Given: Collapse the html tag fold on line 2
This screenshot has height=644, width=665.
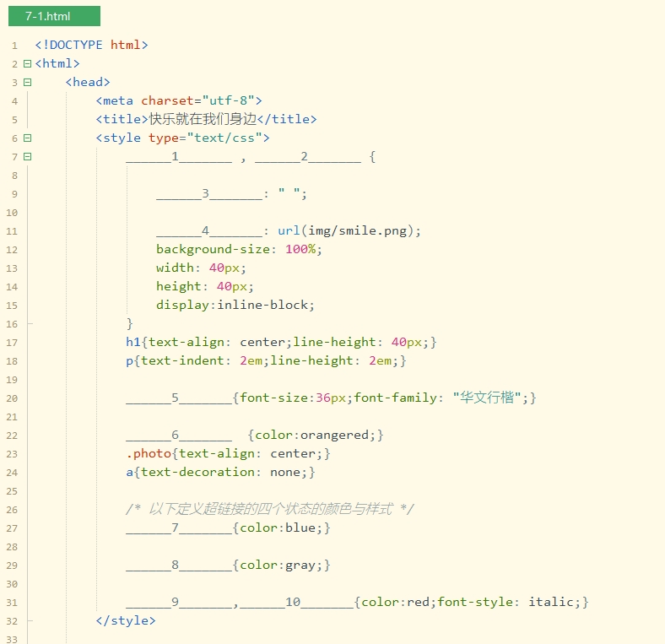Looking at the screenshot, I should pyautogui.click(x=28, y=63).
